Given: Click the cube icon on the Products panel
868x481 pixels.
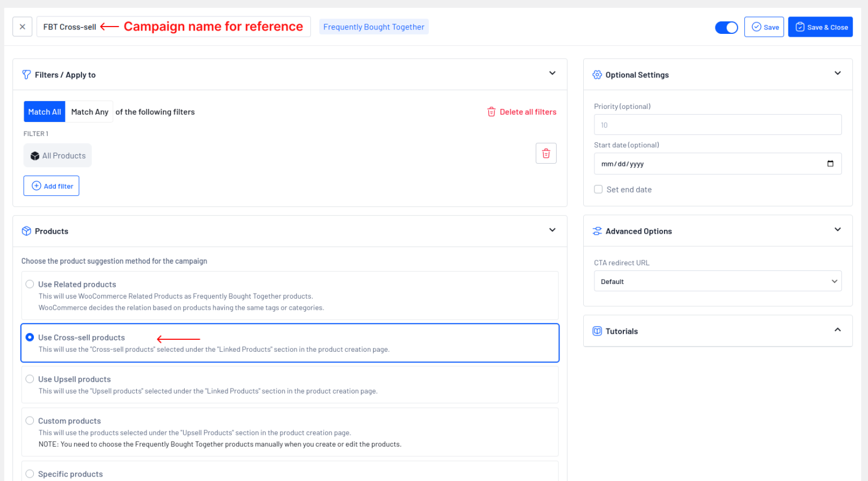Looking at the screenshot, I should coord(26,230).
